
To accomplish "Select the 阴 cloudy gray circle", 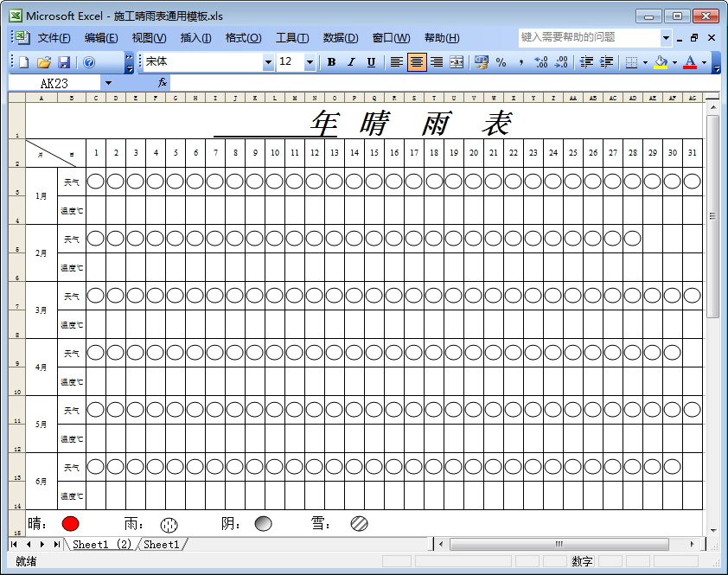I will pyautogui.click(x=263, y=524).
